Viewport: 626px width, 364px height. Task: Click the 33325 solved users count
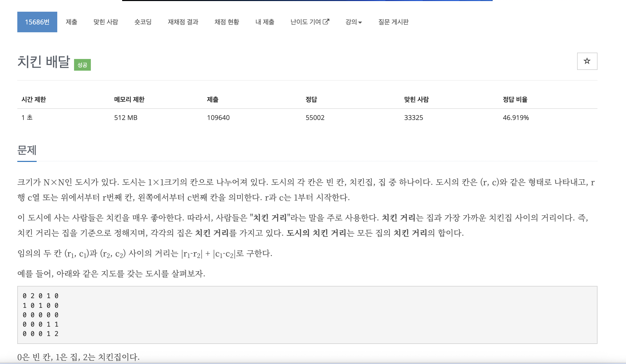[x=413, y=118]
